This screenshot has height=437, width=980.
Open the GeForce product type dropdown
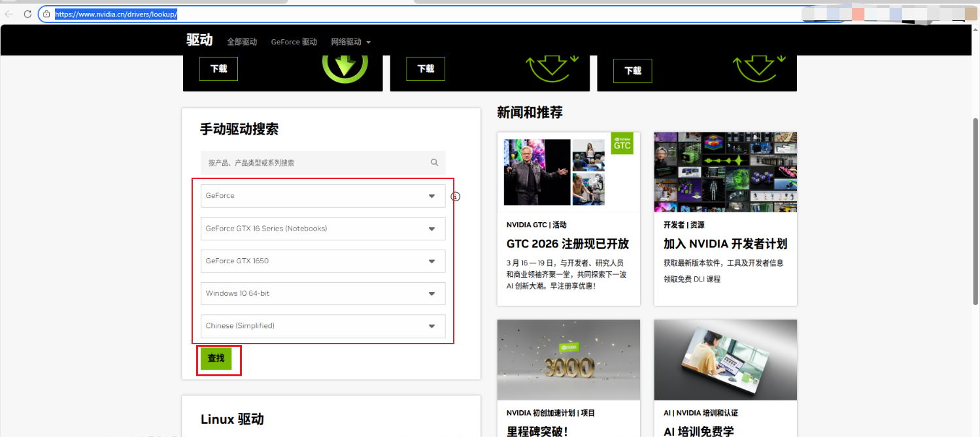323,196
